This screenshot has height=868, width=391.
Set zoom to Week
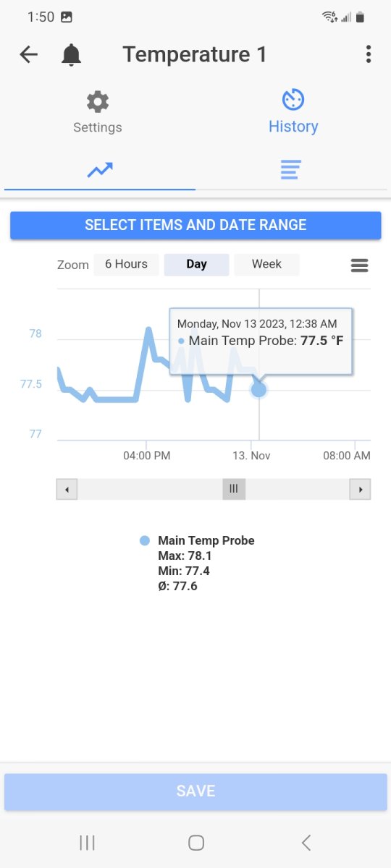point(266,264)
